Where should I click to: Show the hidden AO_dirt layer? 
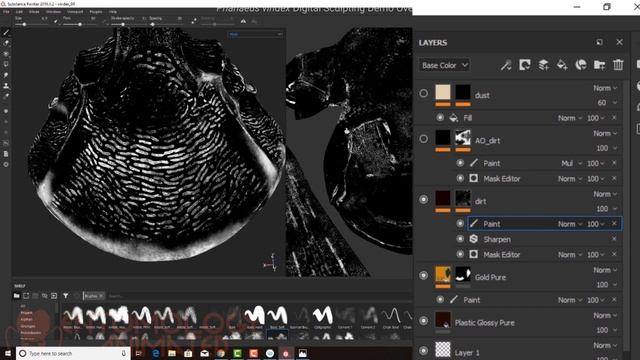coord(424,139)
